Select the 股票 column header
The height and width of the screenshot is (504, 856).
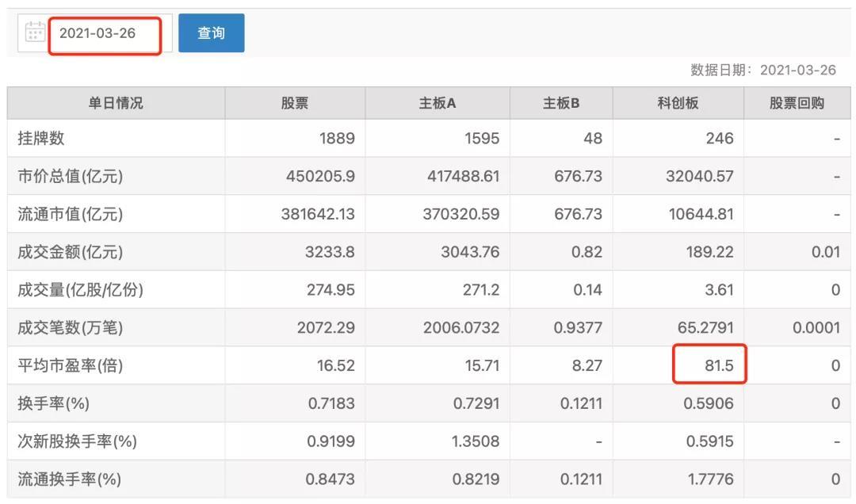(295, 103)
